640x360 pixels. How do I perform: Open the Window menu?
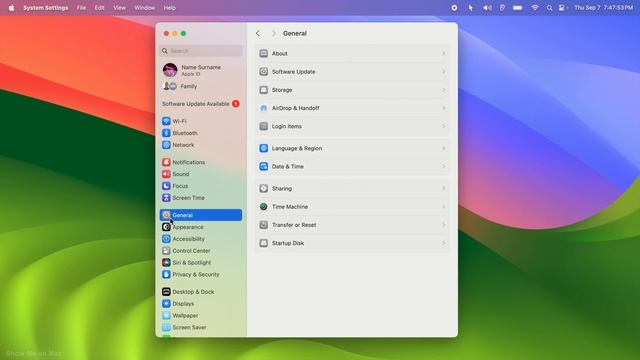pos(144,8)
